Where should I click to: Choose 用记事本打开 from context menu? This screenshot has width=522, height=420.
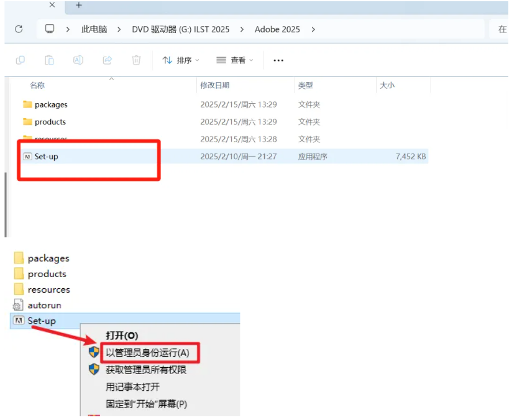[x=132, y=386]
